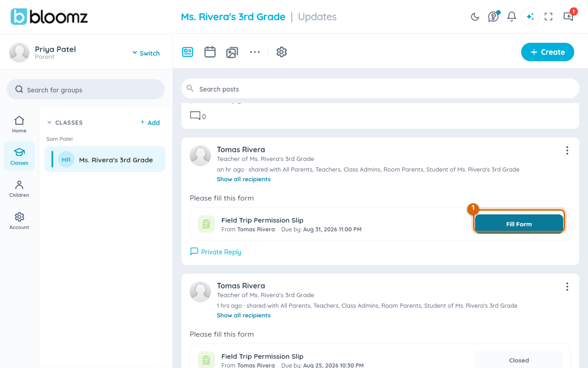Click form icon of Aug 25 permission slip

[206, 359]
